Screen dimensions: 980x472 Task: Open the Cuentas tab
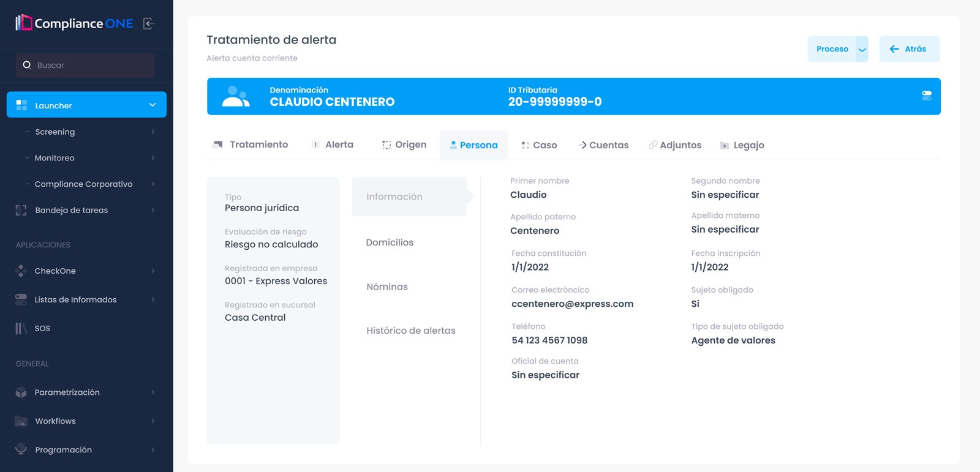[603, 145]
